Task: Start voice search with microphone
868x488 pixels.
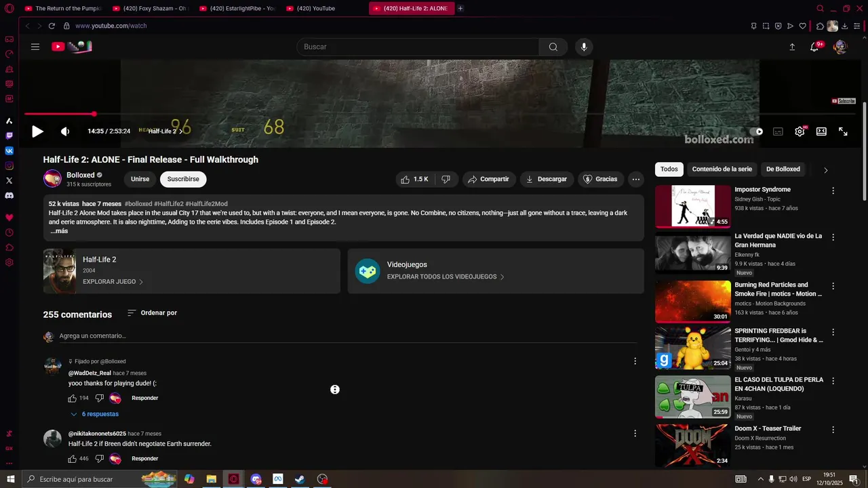Action: (584, 47)
